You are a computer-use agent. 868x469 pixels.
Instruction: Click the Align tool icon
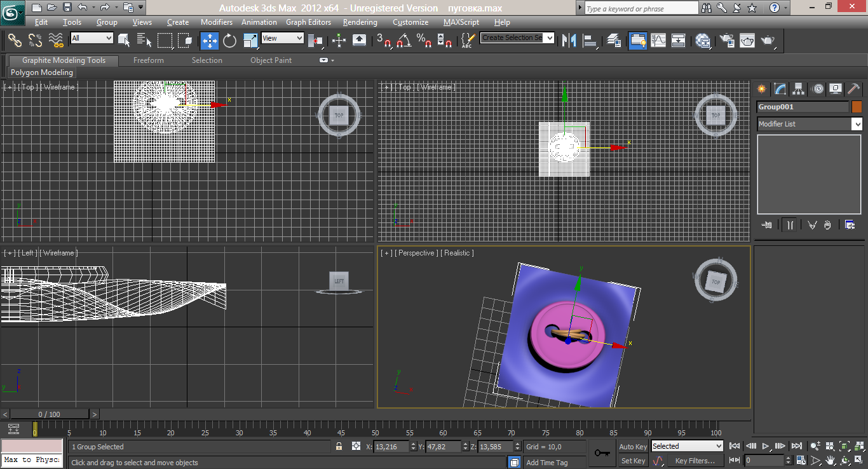[590, 41]
